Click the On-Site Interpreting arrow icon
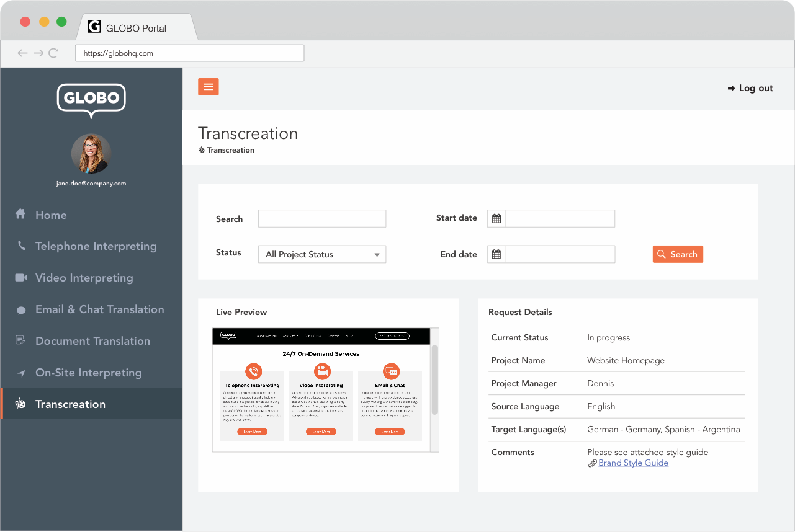This screenshot has height=532, width=795. pyautogui.click(x=22, y=373)
